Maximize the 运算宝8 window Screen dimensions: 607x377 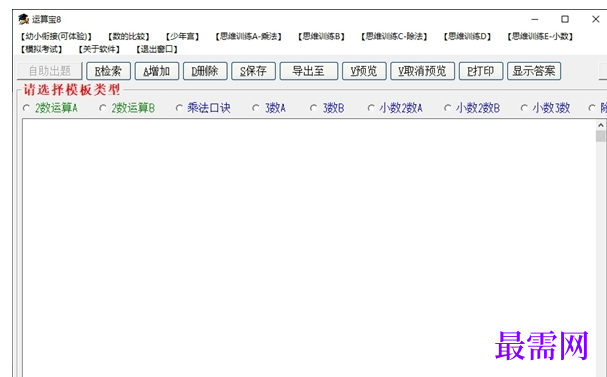[565, 19]
